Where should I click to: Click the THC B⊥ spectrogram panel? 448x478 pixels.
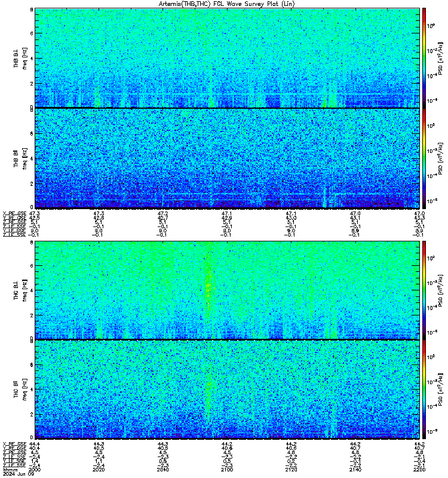pos(228,290)
